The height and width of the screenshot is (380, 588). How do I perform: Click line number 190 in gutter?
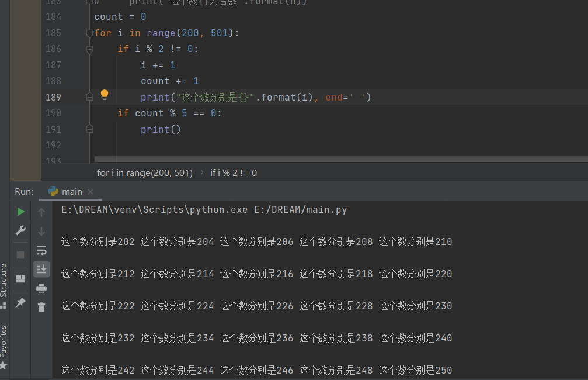pos(53,113)
